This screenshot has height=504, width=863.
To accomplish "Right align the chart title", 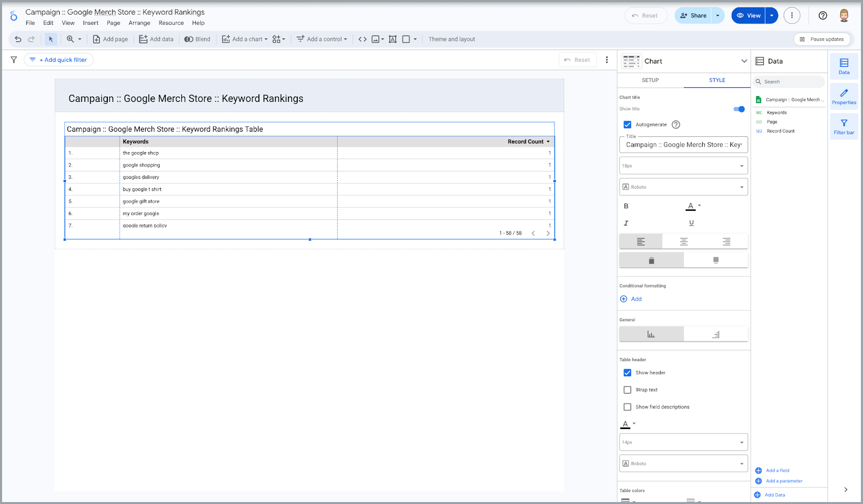I will coord(727,241).
